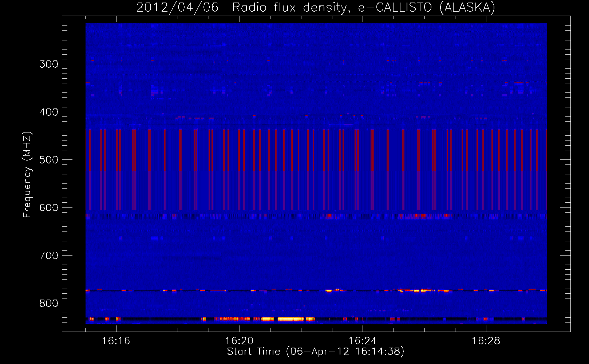589x364 pixels.
Task: Click the 16:20 time tick label
Action: (239, 341)
